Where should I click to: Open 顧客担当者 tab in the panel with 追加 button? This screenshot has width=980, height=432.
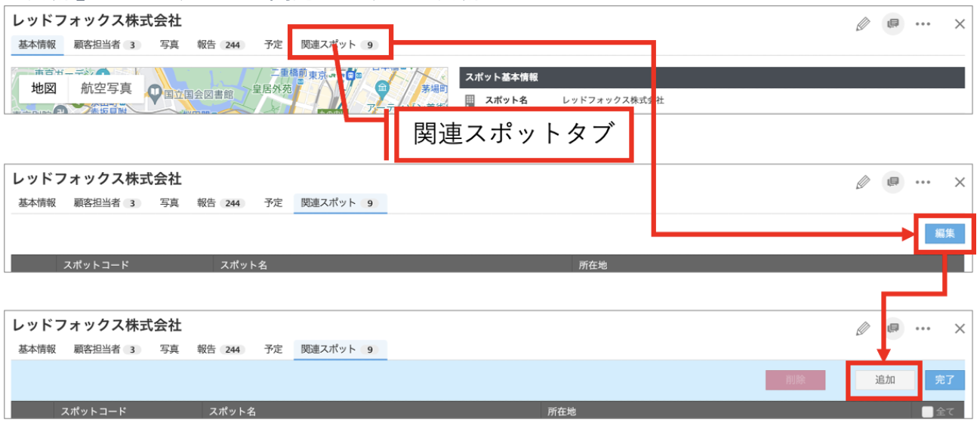(x=107, y=350)
